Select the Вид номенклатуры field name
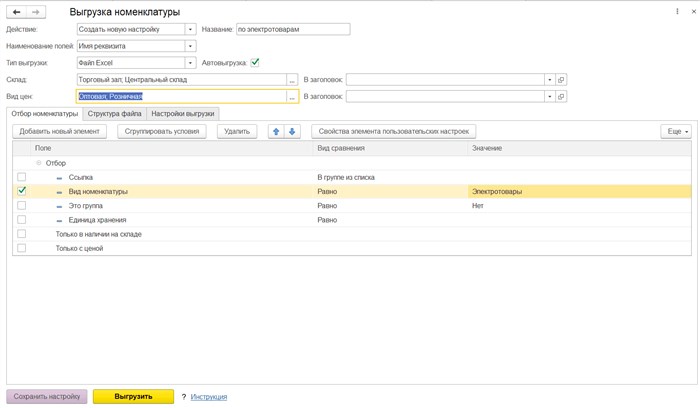 (98, 192)
